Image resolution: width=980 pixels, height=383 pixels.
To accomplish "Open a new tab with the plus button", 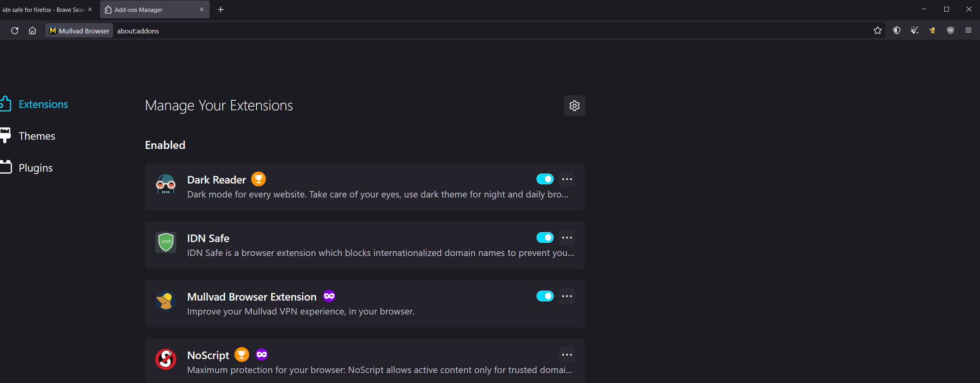I will point(221,10).
